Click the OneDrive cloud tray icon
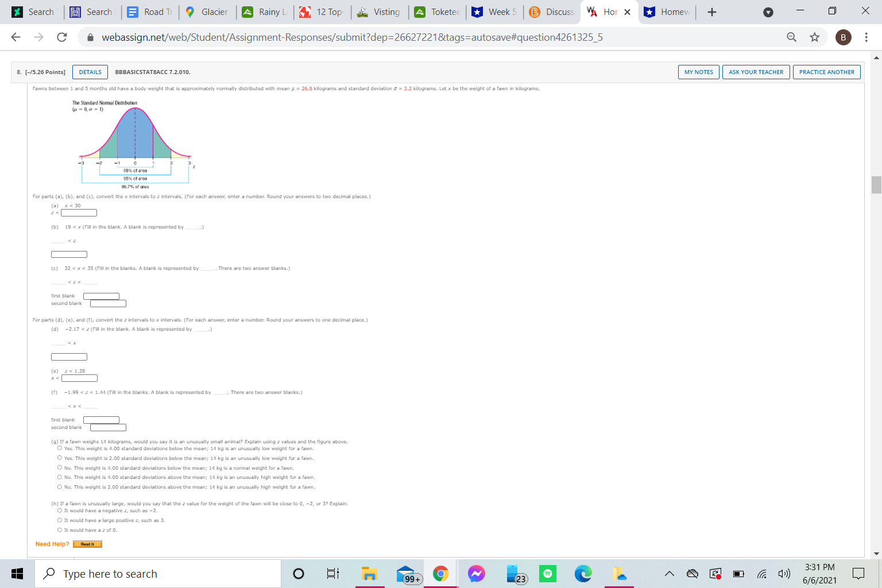882x588 pixels. (693, 574)
